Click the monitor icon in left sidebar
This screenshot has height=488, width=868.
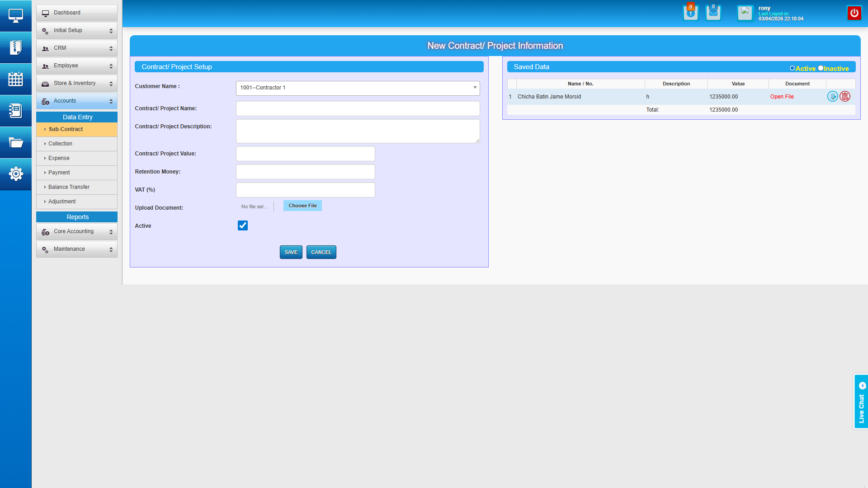[x=16, y=16]
